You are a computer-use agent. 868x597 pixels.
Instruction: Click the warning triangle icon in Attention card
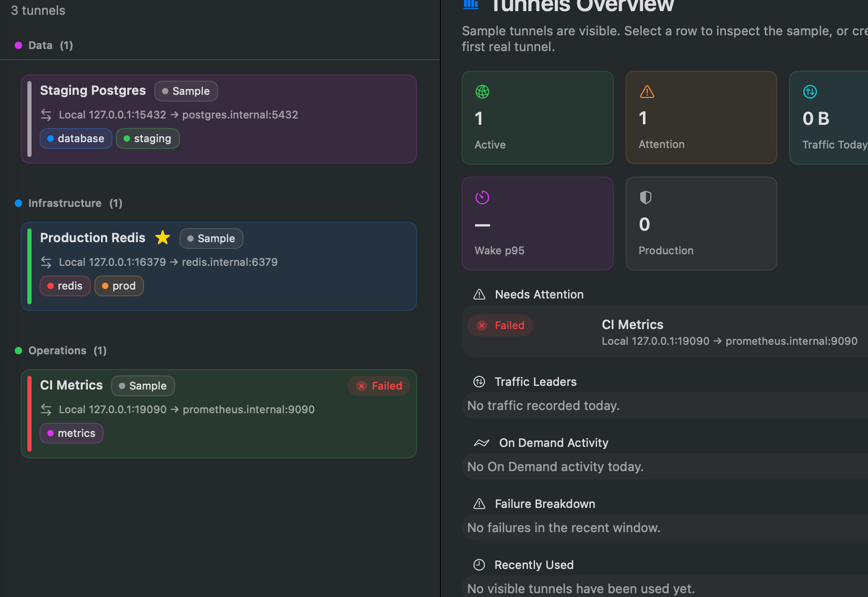(x=647, y=92)
